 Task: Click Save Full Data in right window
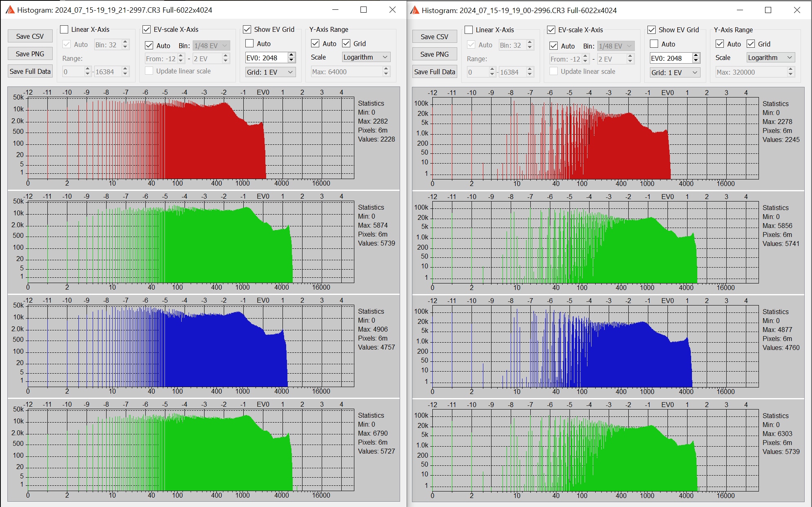[434, 72]
